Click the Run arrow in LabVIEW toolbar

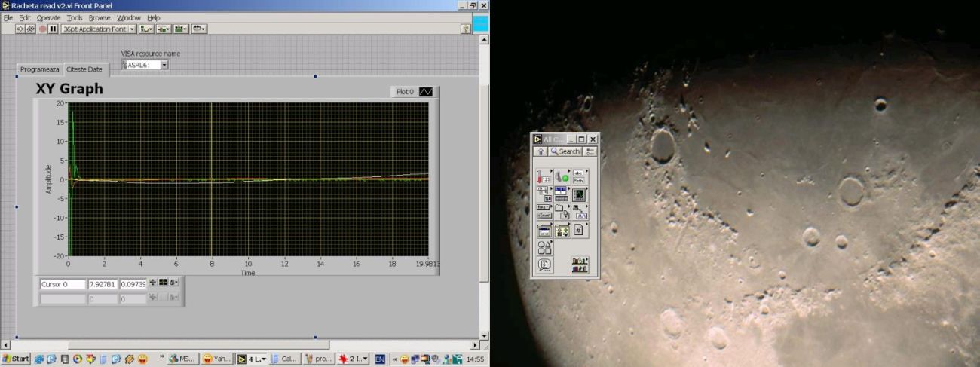click(20, 29)
